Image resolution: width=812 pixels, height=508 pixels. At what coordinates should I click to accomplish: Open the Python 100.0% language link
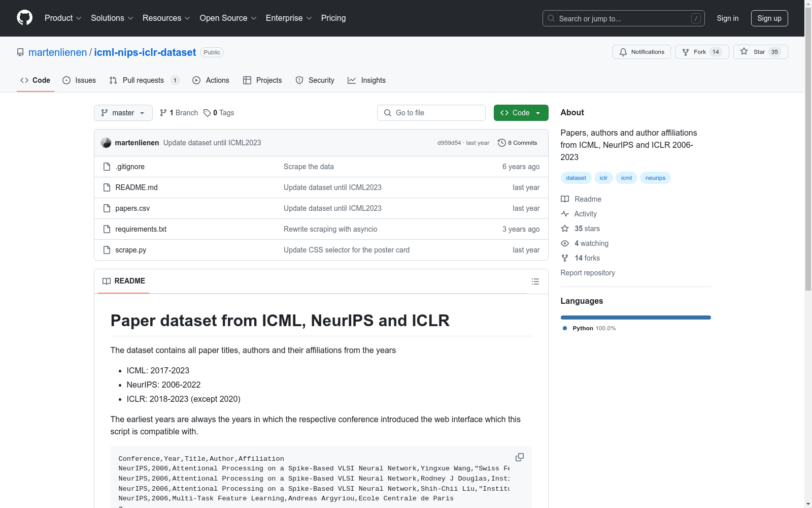(x=589, y=328)
